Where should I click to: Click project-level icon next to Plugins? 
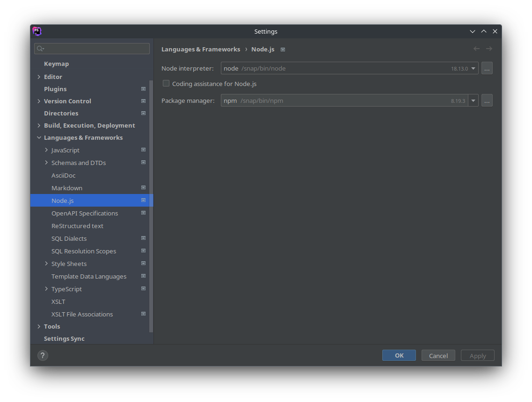[x=143, y=89]
